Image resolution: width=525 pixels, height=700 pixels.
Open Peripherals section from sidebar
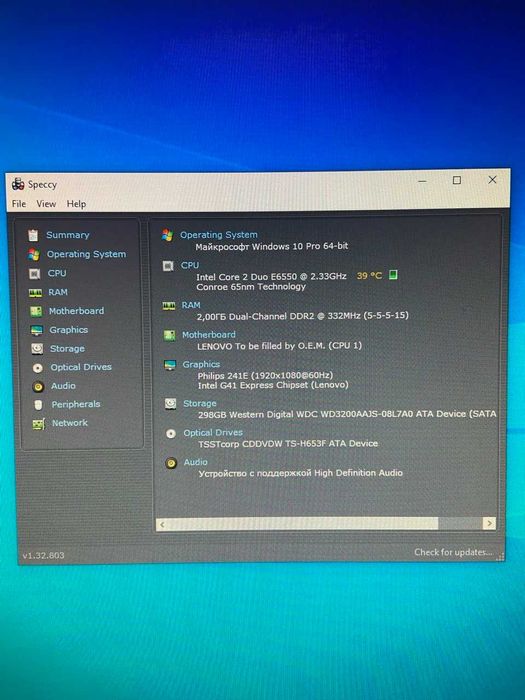coord(76,404)
